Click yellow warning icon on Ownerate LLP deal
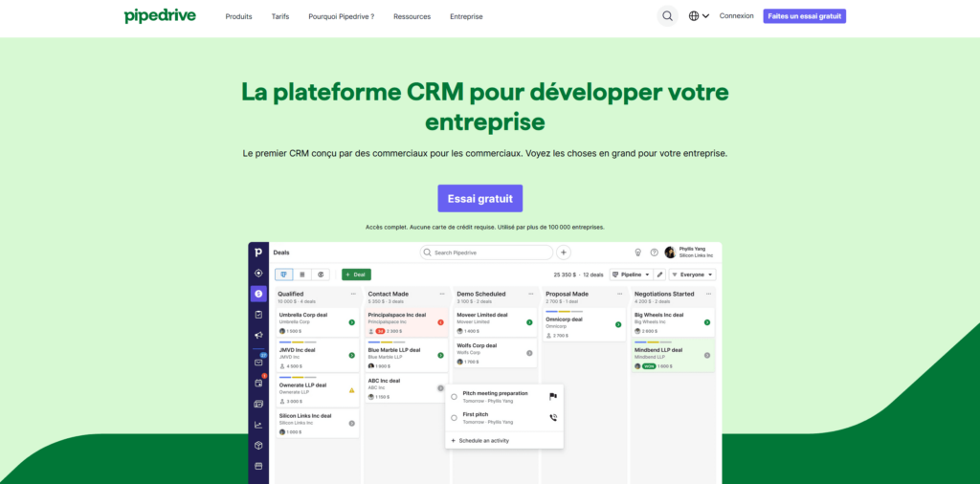The height and width of the screenshot is (484, 980). click(352, 390)
